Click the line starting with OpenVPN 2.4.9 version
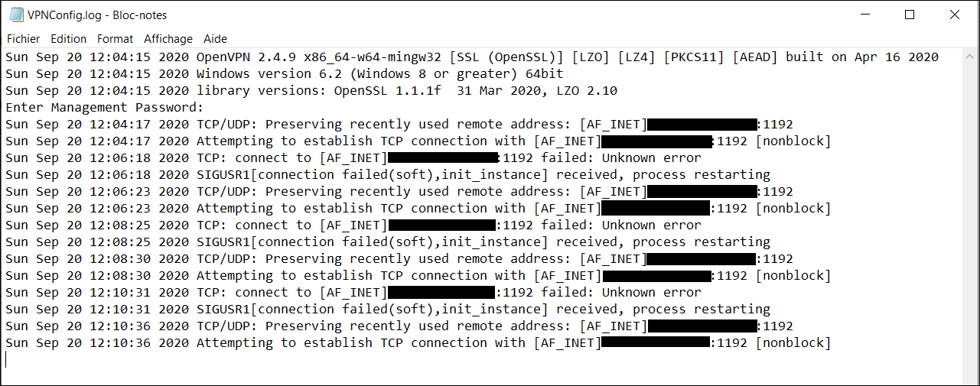Viewport: 980px width, 386px height. point(471,57)
